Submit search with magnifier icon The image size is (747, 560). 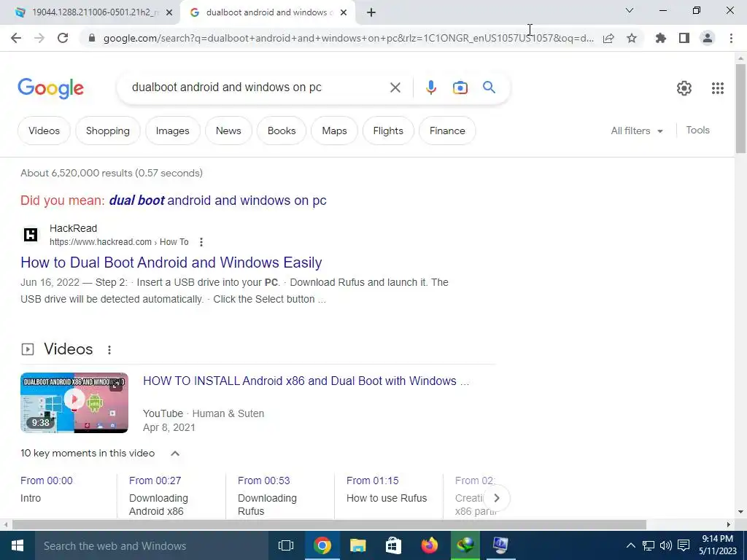[489, 87]
